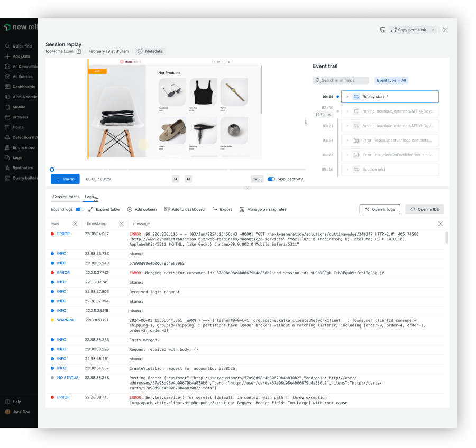Open the Copy permalink dropdown arrow

point(433,30)
